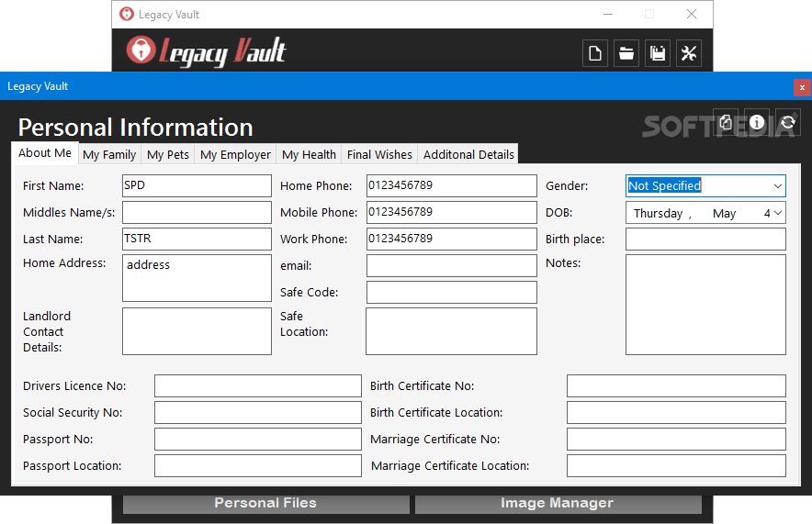This screenshot has width=812, height=524.
Task: Click the info icon in Personal Information header
Action: pyautogui.click(x=757, y=122)
